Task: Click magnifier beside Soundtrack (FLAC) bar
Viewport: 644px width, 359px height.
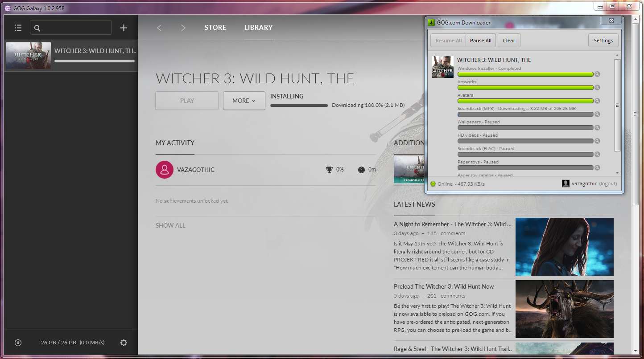Action: point(597,154)
